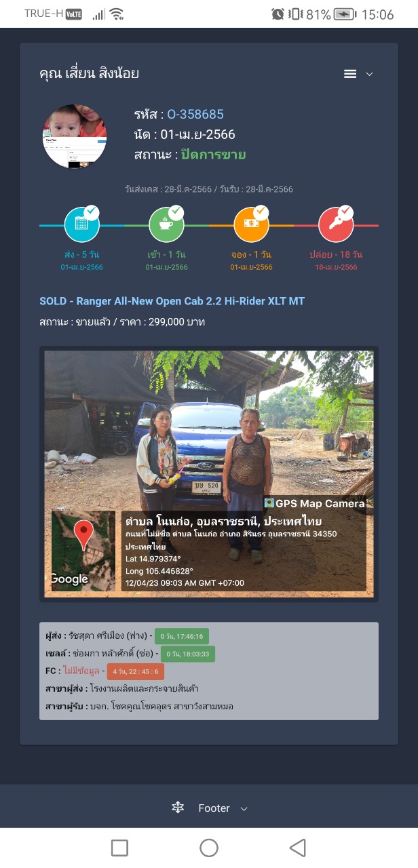Click the green 0 วัน, 18:03:33 badge
The width and height of the screenshot is (418, 868).
188,654
